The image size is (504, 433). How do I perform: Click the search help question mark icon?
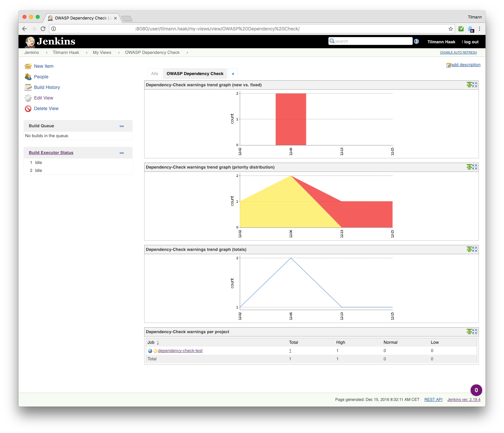tap(416, 41)
